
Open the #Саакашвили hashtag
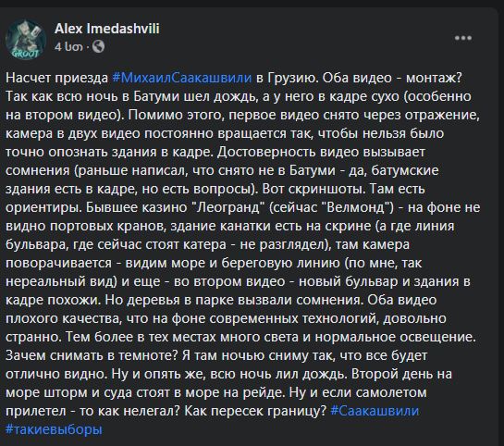coord(375,411)
